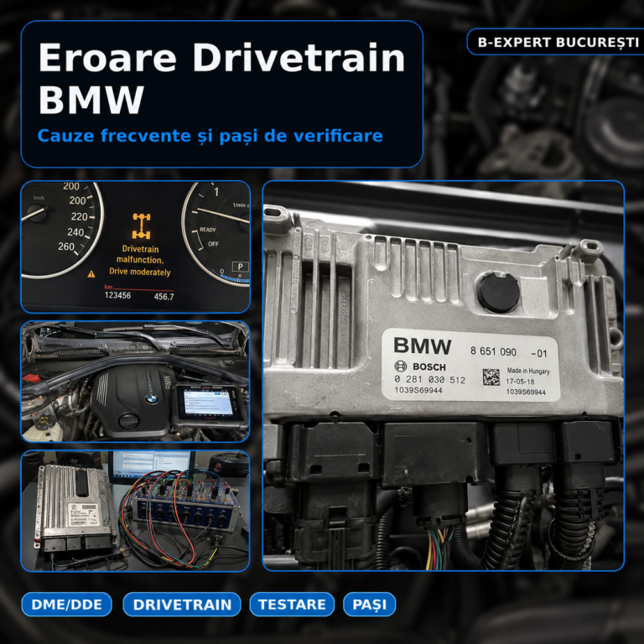Click the Bosch logo on the ECU label
This screenshot has height=644, width=644.
click(420, 366)
